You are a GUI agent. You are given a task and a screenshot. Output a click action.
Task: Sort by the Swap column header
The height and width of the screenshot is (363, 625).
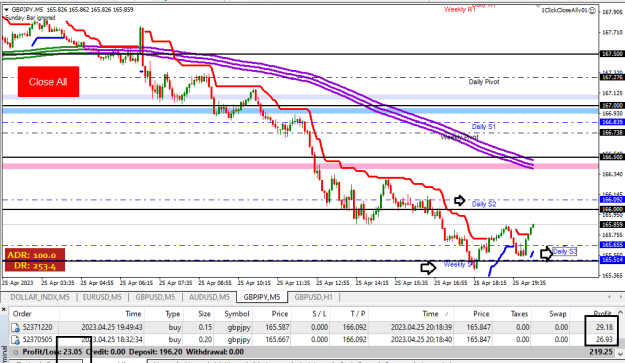pyautogui.click(x=558, y=314)
